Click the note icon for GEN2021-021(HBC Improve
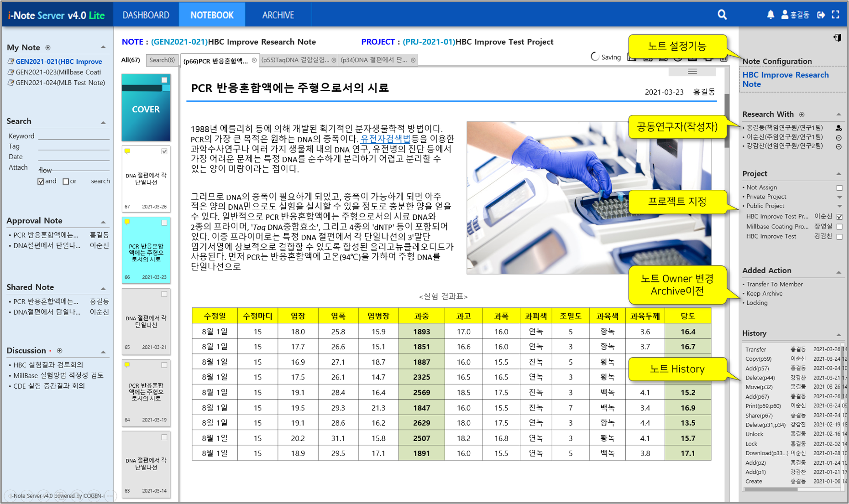 pos(11,61)
